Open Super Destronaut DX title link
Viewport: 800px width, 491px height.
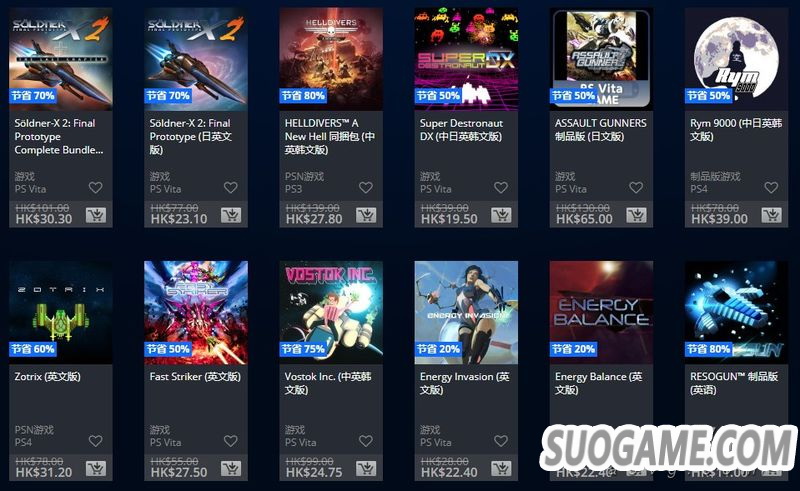pyautogui.click(x=461, y=130)
